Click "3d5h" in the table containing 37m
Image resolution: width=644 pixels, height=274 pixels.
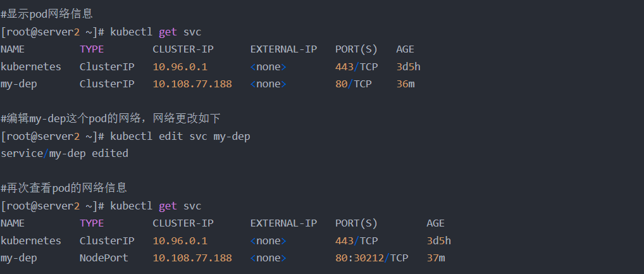click(438, 240)
